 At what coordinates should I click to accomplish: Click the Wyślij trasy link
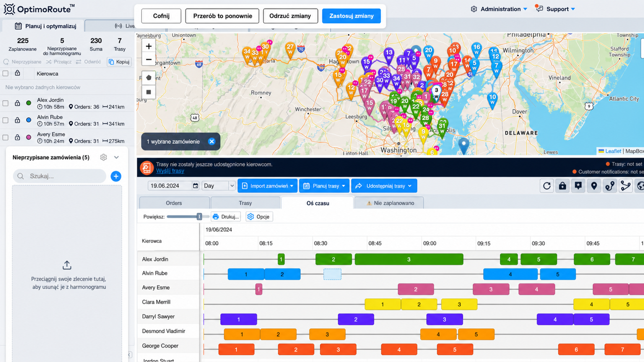point(170,171)
